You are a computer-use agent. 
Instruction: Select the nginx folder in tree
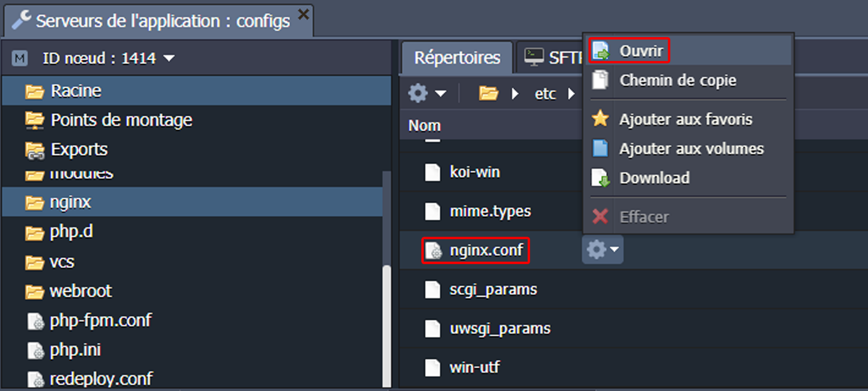(x=70, y=202)
